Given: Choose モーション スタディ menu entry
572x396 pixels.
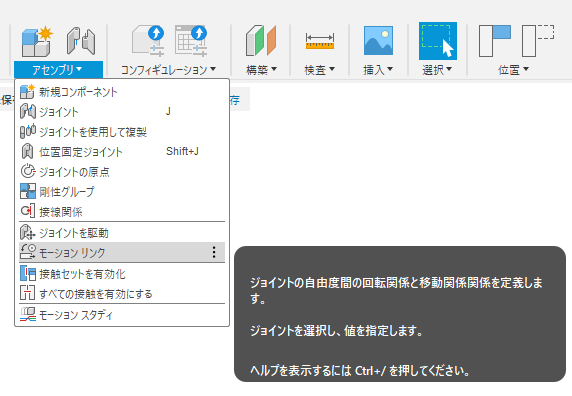Looking at the screenshot, I should [122, 315].
